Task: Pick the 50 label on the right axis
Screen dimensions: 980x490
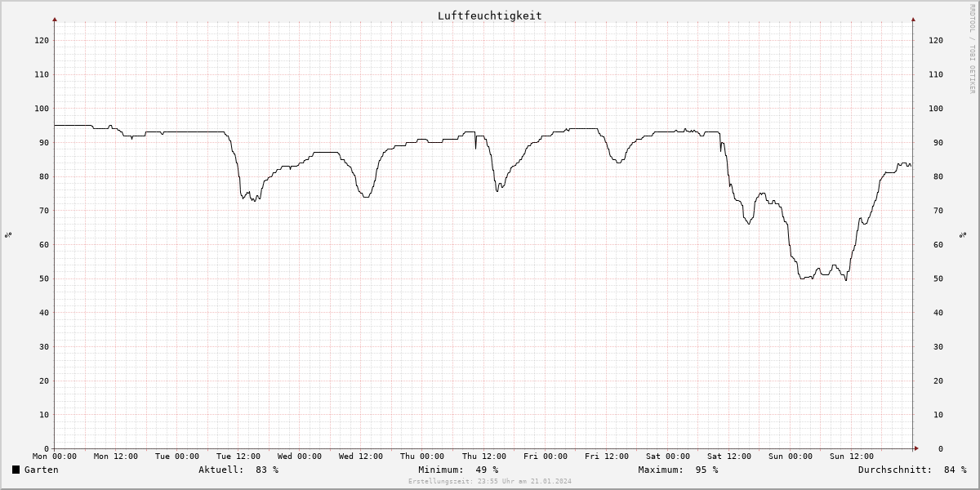Action: pyautogui.click(x=938, y=278)
